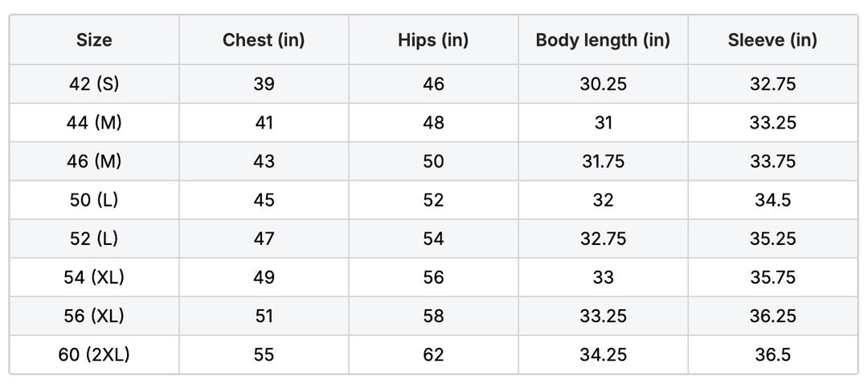This screenshot has height=384, width=868.
Task: Click the chest value 55
Action: (264, 354)
